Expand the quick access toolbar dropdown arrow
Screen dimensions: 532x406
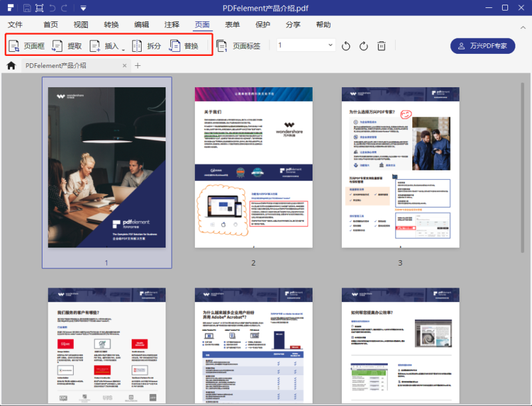(x=82, y=8)
